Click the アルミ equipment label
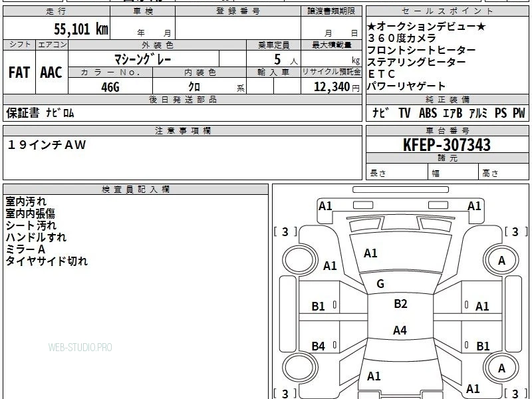This screenshot has height=399, width=532. [x=478, y=113]
